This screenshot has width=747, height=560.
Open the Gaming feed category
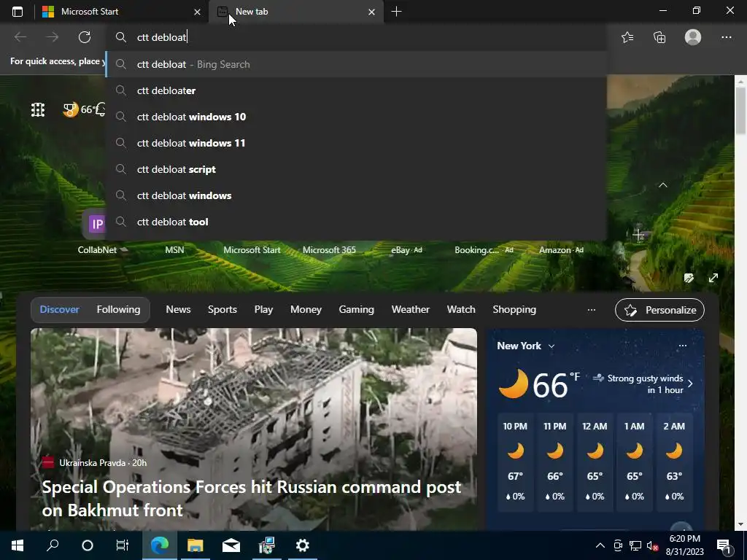pyautogui.click(x=356, y=309)
